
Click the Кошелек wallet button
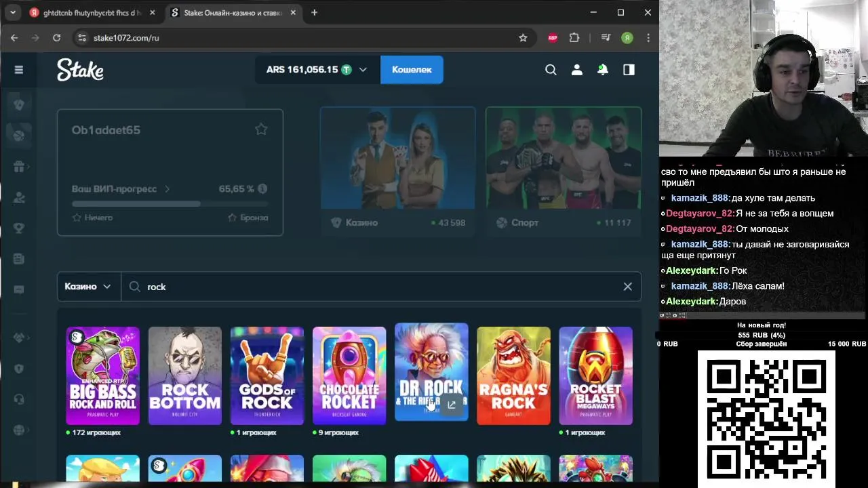[x=412, y=70]
